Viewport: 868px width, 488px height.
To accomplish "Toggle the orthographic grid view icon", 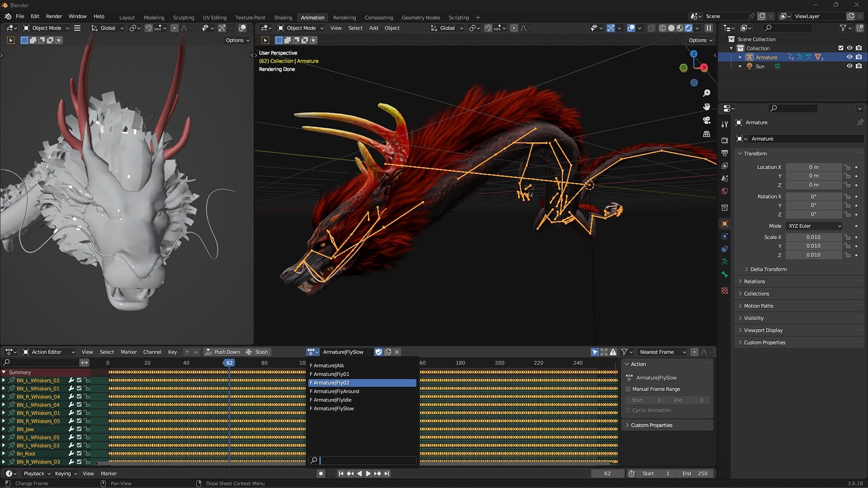I will pyautogui.click(x=707, y=134).
